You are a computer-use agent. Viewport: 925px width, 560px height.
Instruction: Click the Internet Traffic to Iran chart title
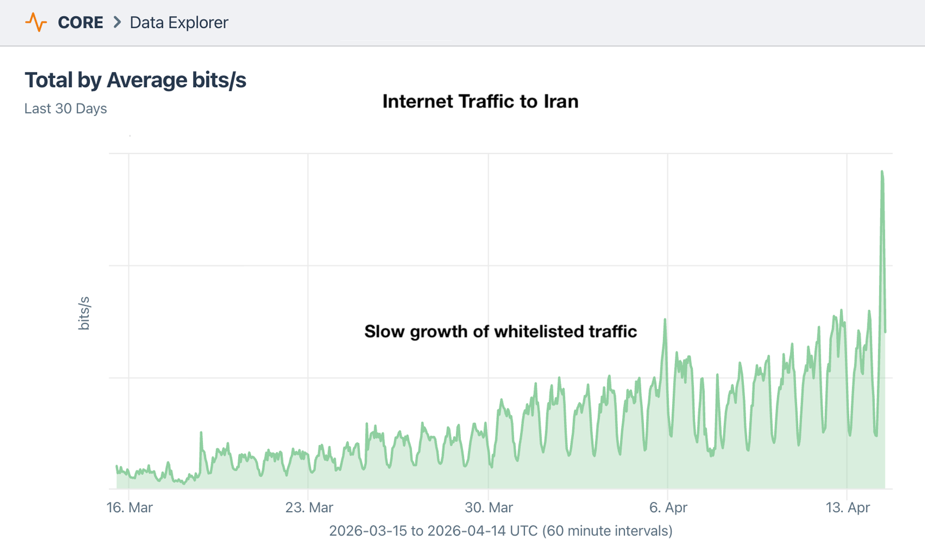(x=481, y=101)
